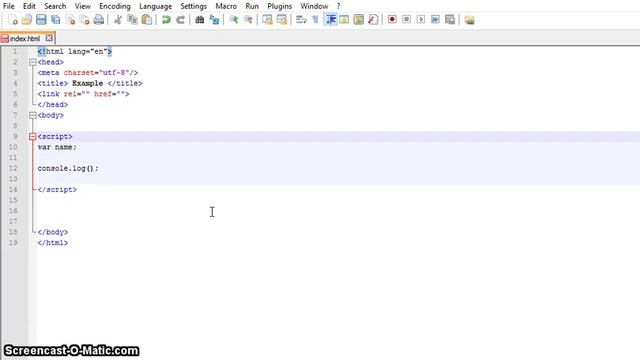Image resolution: width=640 pixels, height=360 pixels.
Task: Open the Function List icon
Action: [373, 20]
